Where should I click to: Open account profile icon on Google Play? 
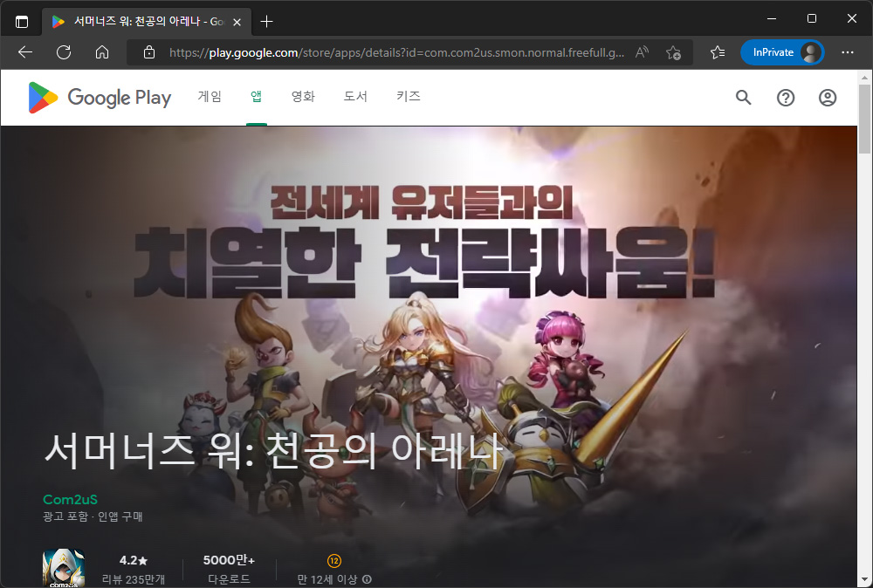(x=828, y=98)
